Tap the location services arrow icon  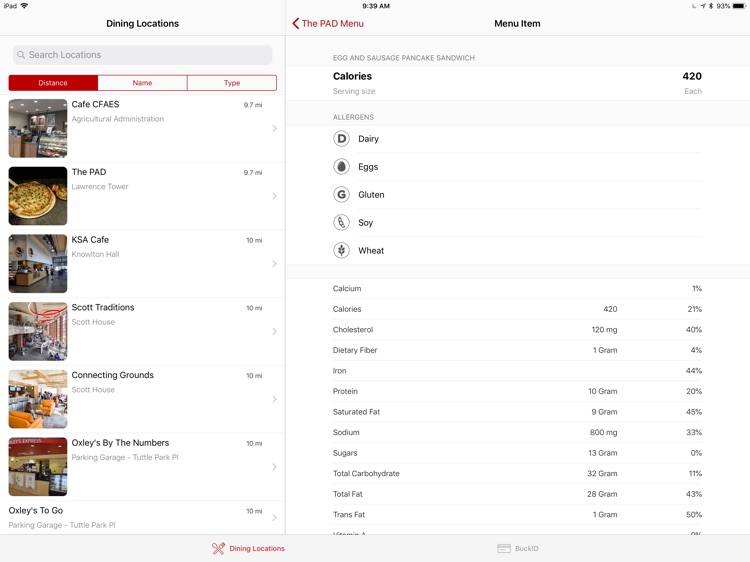(703, 6)
